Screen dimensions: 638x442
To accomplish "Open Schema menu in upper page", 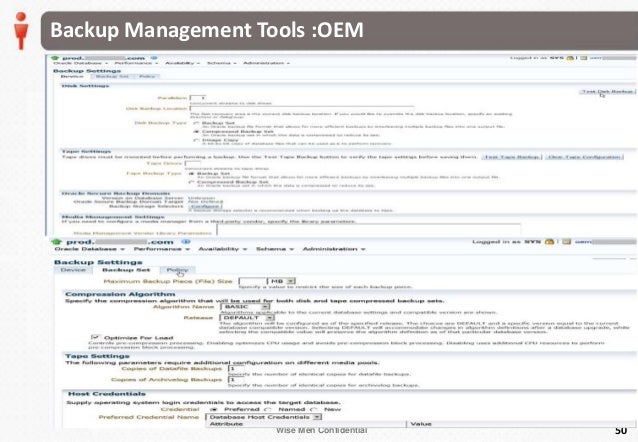I will (221, 63).
